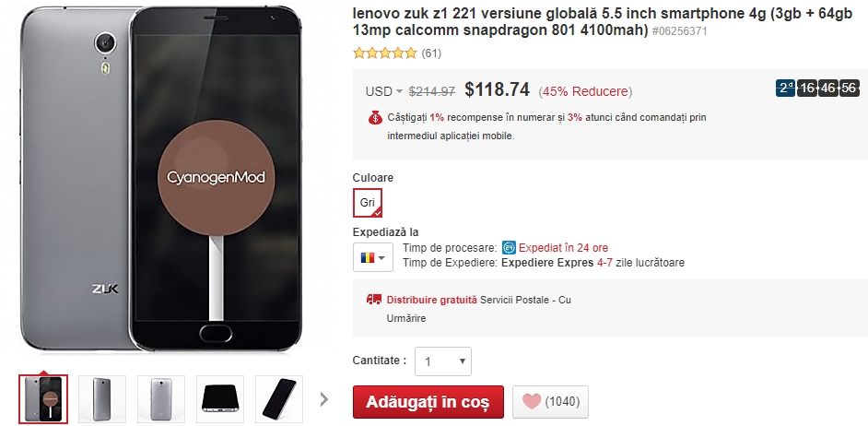Click the Romania flag icon

coord(367,257)
